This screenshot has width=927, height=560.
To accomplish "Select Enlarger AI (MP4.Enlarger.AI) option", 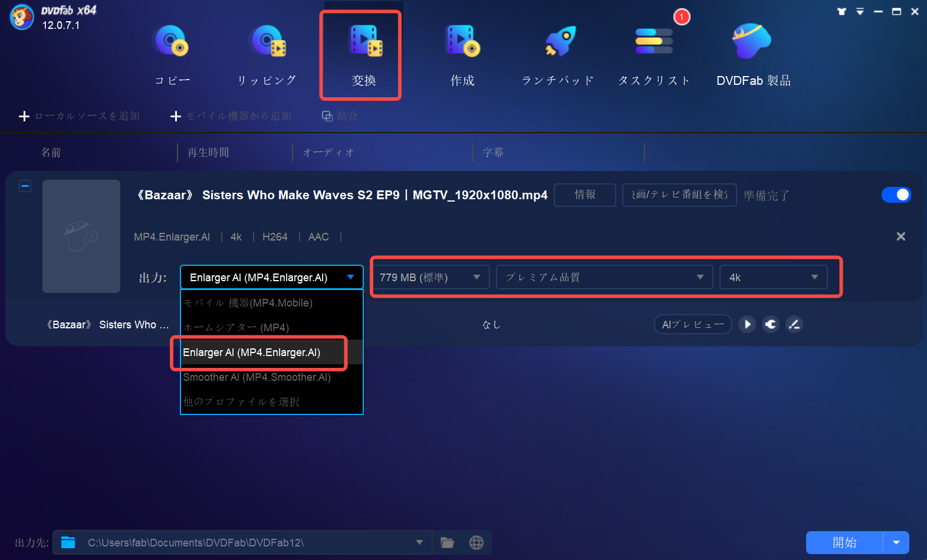I will 272,353.
